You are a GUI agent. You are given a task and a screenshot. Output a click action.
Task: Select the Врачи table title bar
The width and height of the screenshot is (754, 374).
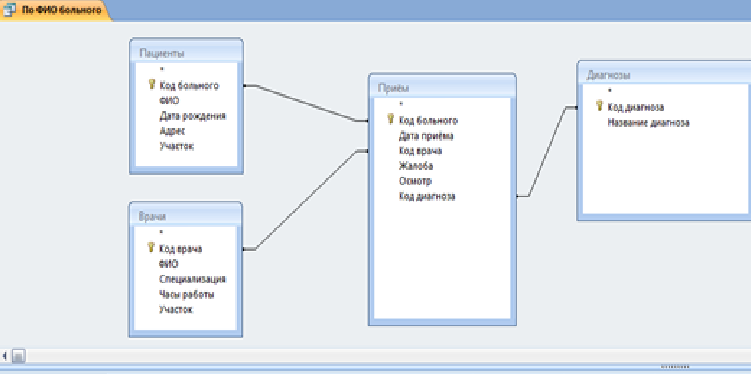186,216
